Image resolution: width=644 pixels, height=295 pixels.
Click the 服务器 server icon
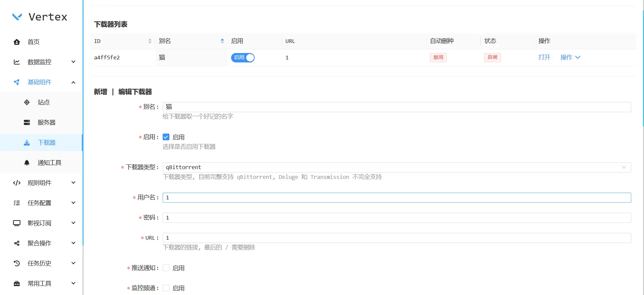[27, 122]
